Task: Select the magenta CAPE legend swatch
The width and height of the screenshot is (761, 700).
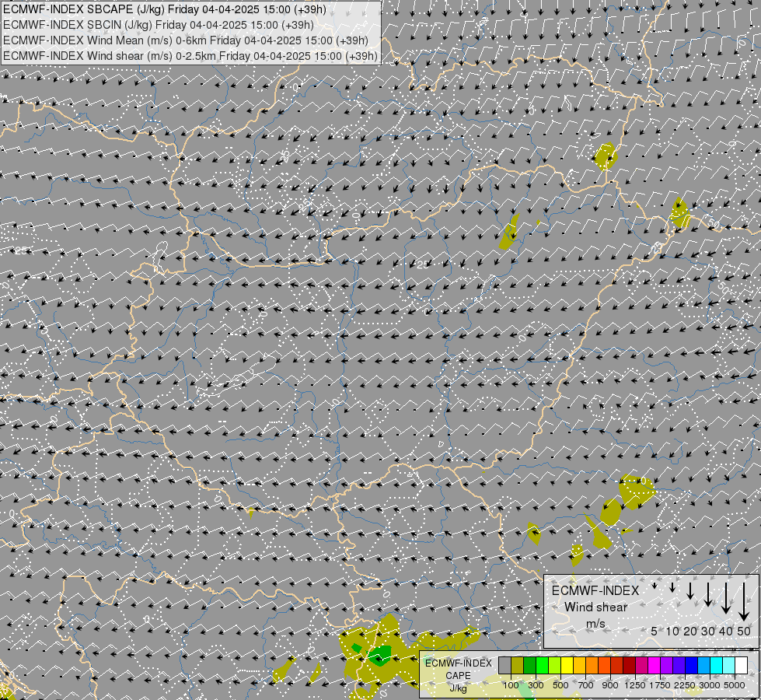Action: (x=655, y=665)
